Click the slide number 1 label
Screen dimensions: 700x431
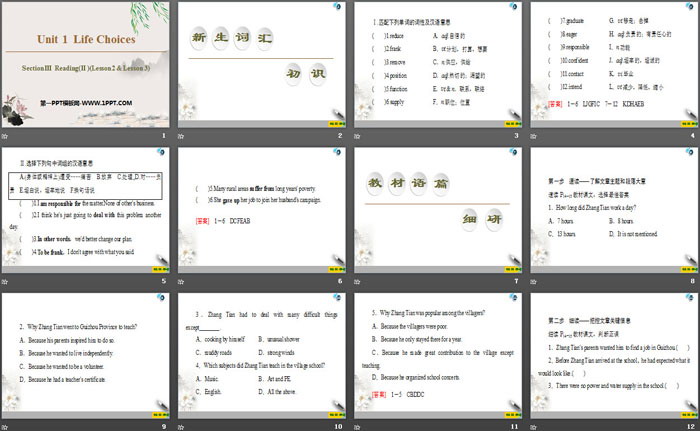coord(164,135)
